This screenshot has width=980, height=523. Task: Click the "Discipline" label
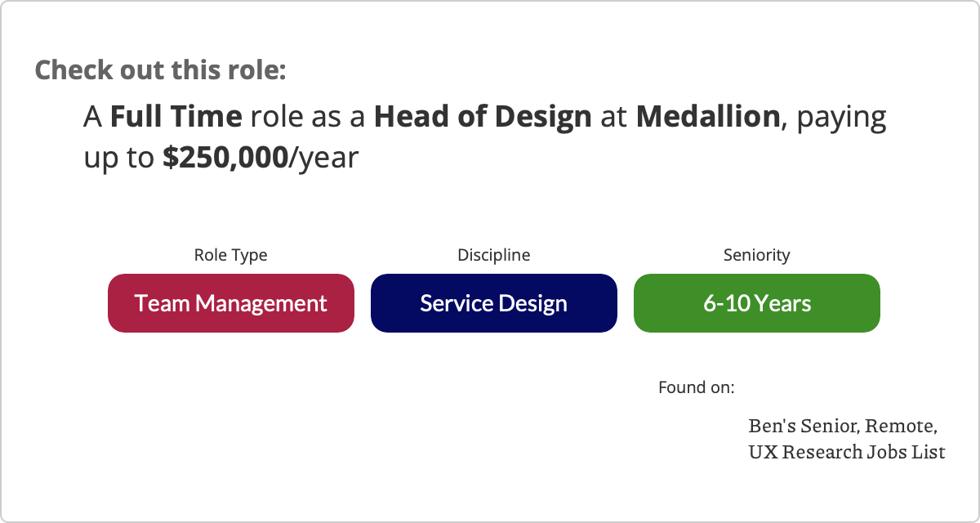(x=493, y=255)
